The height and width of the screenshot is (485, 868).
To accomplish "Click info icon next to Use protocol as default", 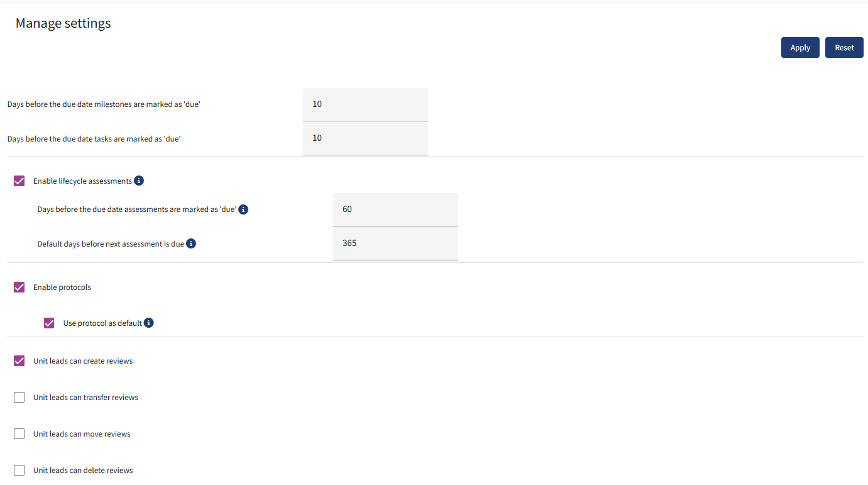I will (149, 323).
